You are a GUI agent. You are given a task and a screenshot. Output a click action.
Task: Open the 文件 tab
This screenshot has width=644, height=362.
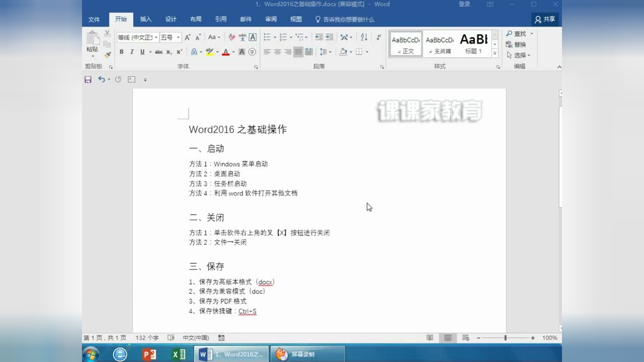pyautogui.click(x=94, y=19)
